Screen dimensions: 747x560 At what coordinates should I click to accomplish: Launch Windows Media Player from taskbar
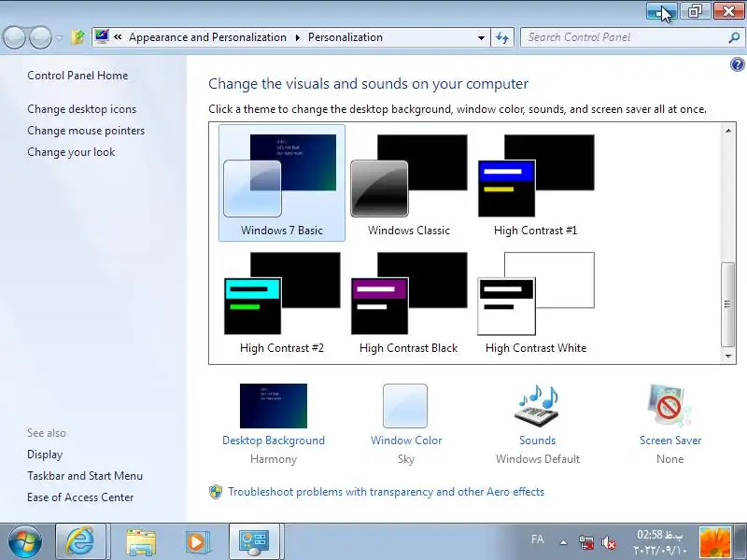coord(197,542)
